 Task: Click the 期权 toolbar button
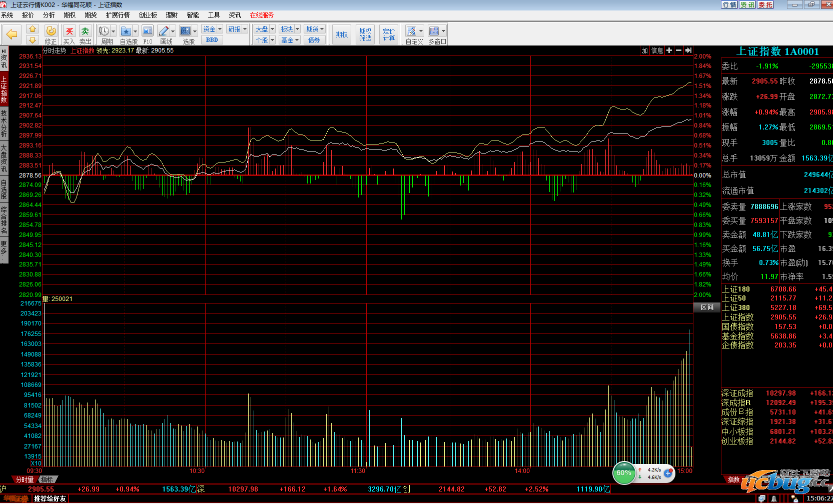[x=342, y=34]
